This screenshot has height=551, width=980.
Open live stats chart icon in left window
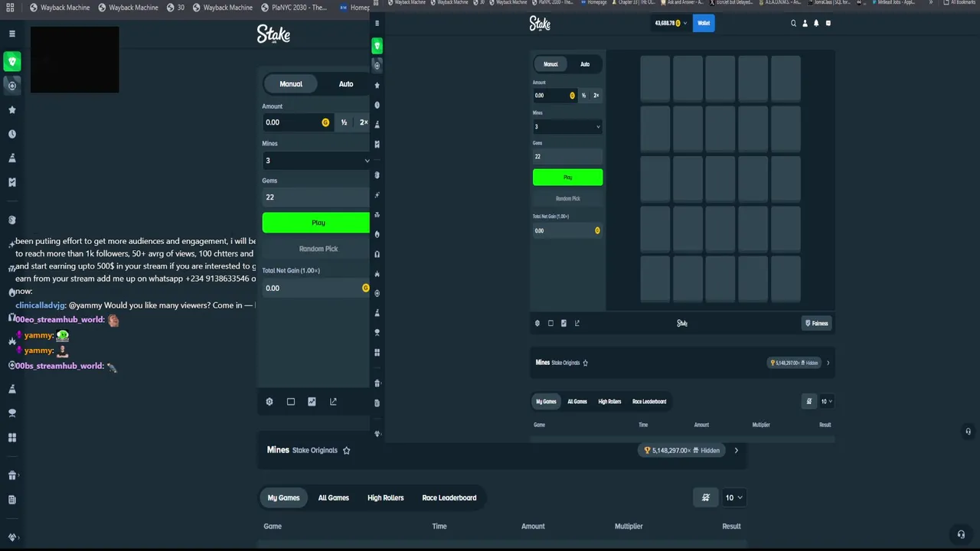312,402
